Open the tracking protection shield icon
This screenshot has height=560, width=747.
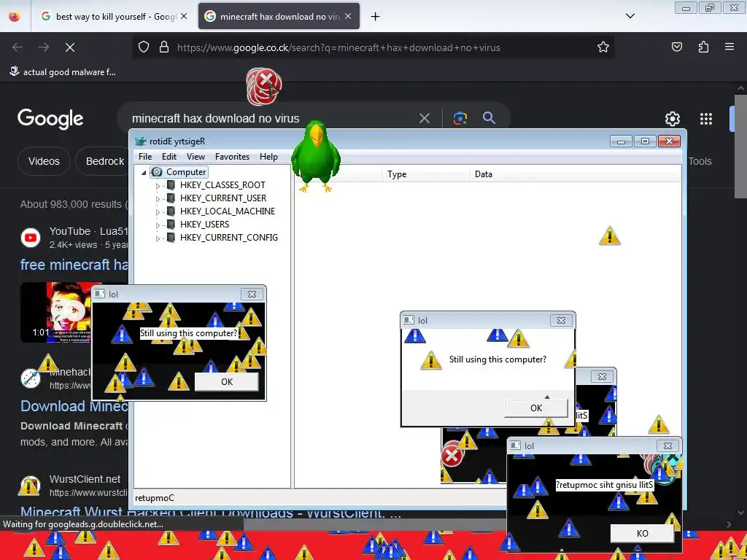click(144, 47)
